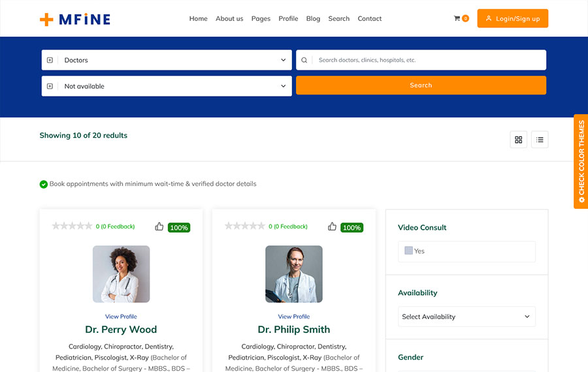Screen dimensions: 588x372
Task: Click the magnifier icon in search field
Action: click(304, 60)
